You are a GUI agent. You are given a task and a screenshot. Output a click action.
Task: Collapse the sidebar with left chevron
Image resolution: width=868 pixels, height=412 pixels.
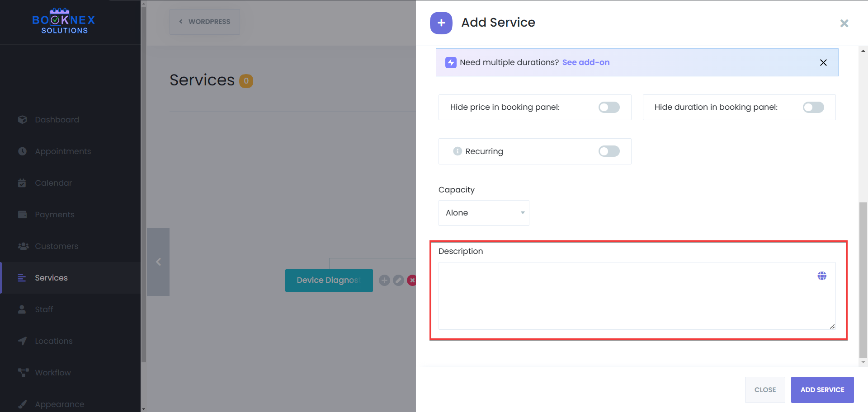[x=158, y=262]
